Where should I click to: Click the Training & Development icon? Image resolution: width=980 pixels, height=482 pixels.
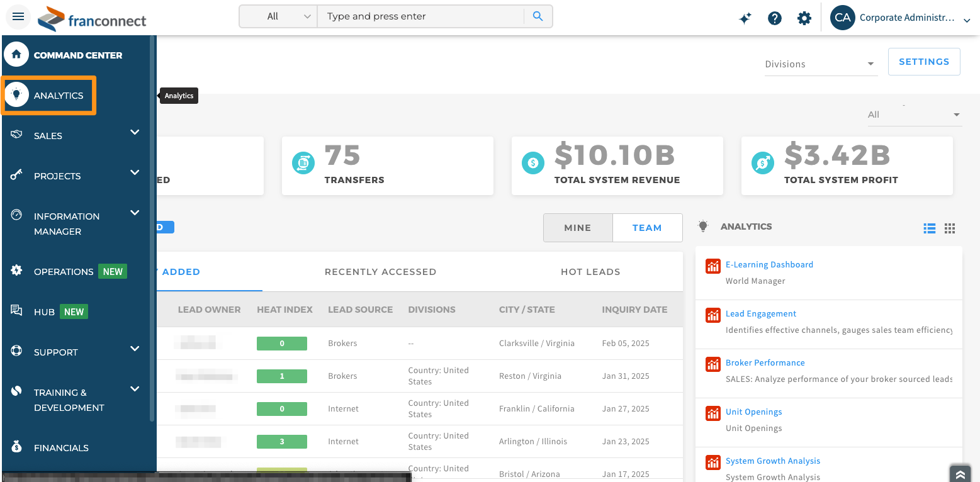pos(16,391)
